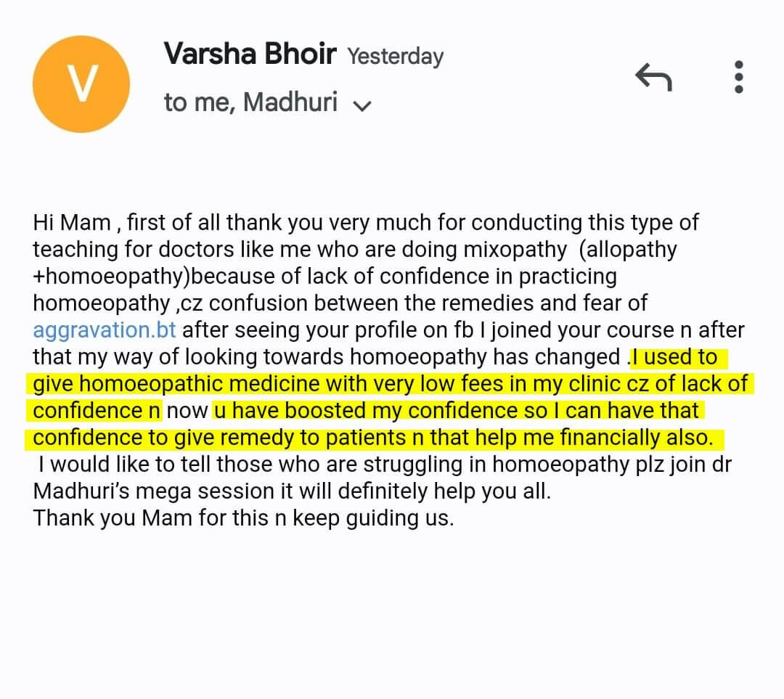
Task: Expand recipient details chevron beside Madhuri
Action: click(x=362, y=105)
